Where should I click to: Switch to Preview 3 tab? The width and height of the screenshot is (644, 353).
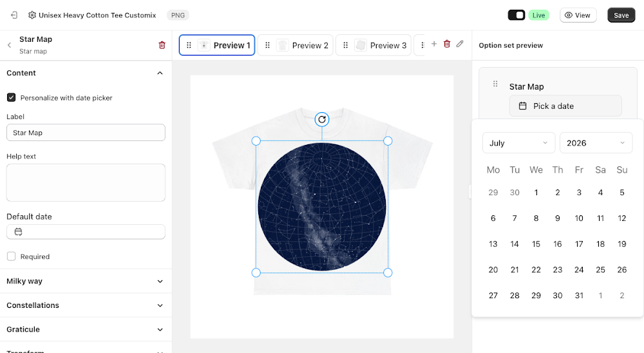(x=374, y=45)
